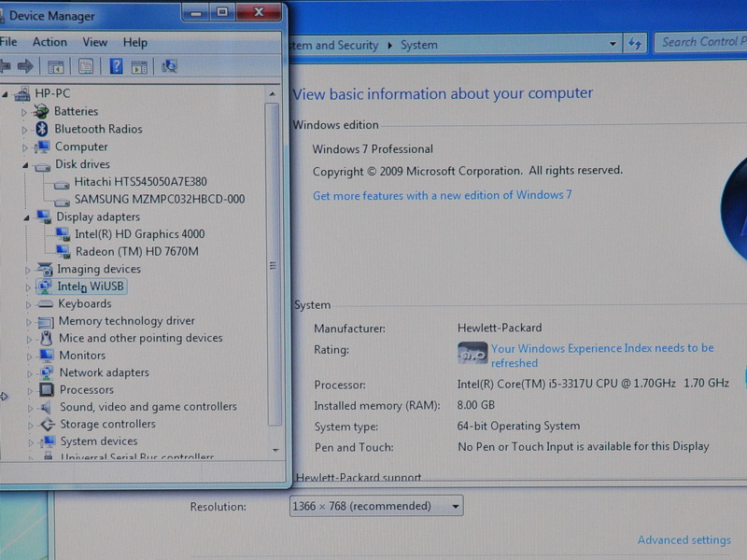The image size is (747, 560).
Task: Click the Keyboards category icon
Action: (x=45, y=304)
